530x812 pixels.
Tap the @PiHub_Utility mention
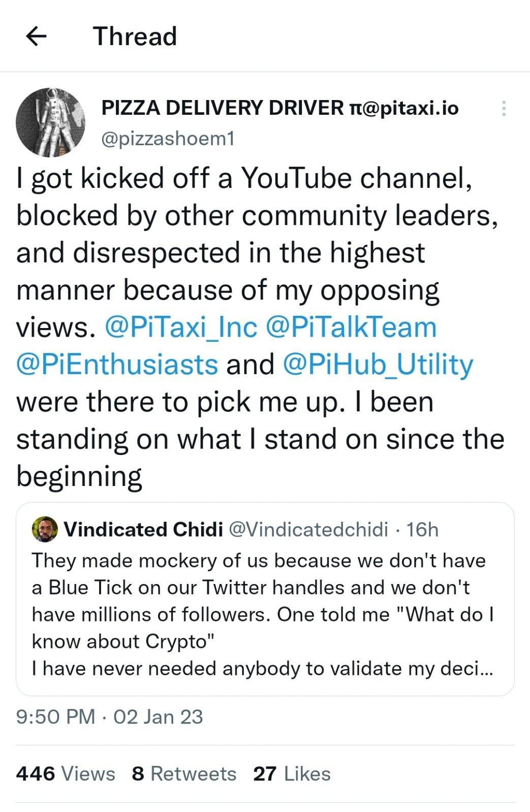tap(378, 364)
